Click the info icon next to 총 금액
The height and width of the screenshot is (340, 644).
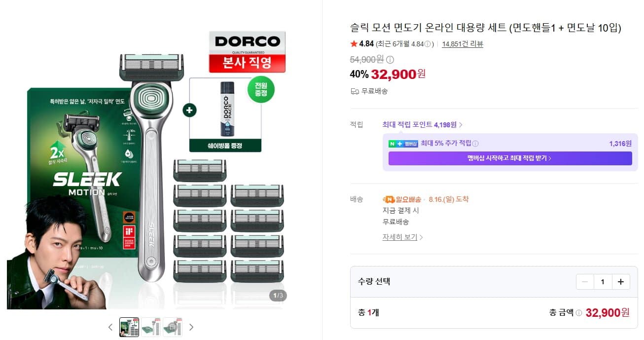(579, 313)
